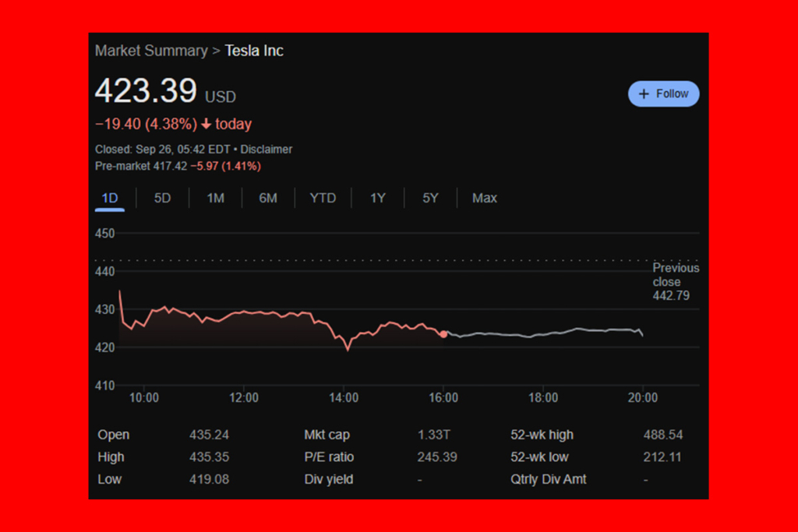Switch to the 5D time range tab
This screenshot has height=532, width=798.
coord(162,198)
